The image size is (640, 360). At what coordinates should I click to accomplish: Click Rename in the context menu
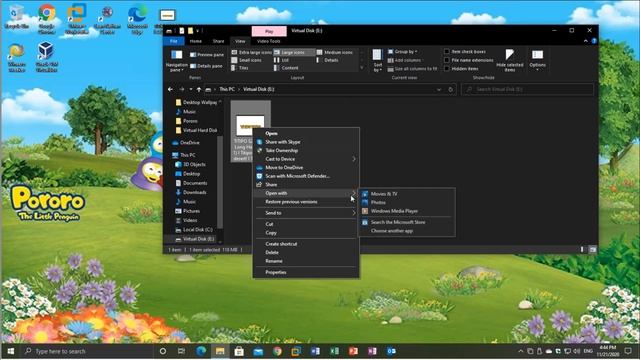click(x=306, y=261)
